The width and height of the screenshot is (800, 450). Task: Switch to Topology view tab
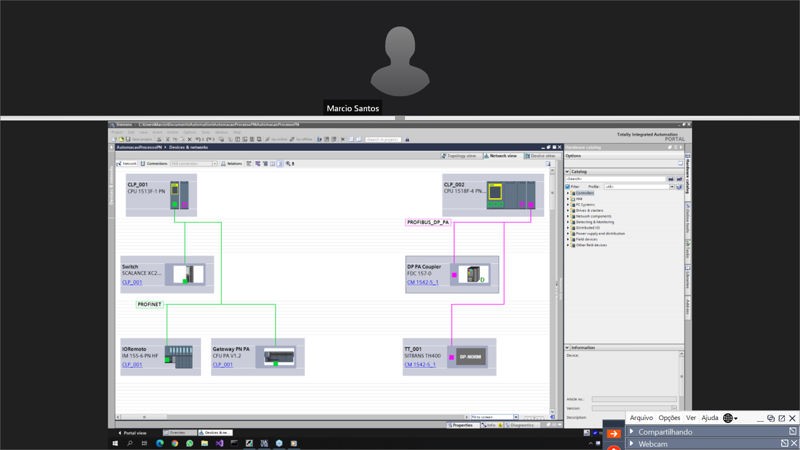(459, 156)
